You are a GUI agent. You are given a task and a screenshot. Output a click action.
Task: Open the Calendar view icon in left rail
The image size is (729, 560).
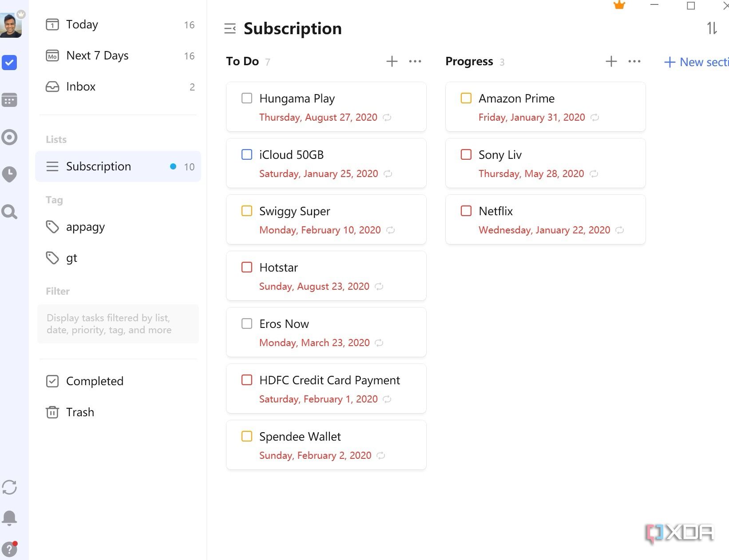[x=9, y=100]
